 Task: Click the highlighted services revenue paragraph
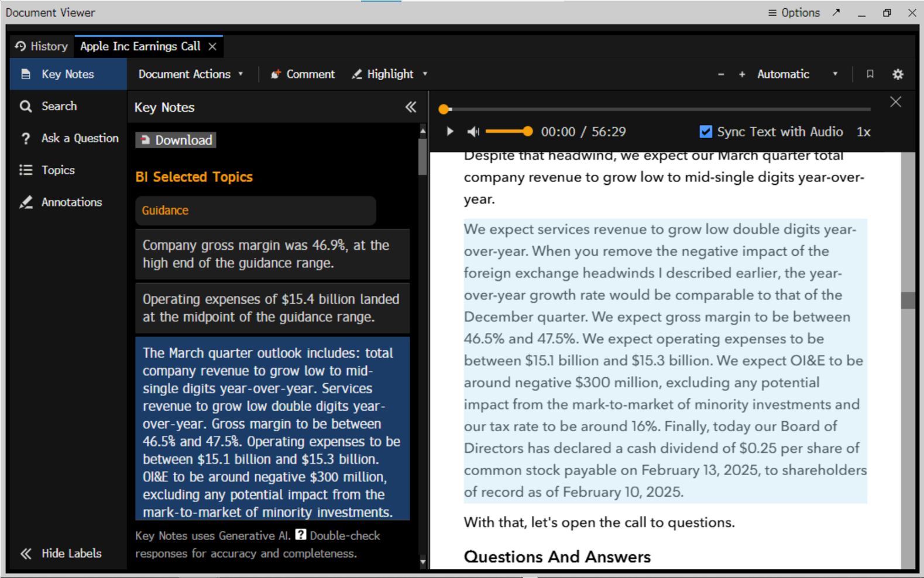(665, 361)
